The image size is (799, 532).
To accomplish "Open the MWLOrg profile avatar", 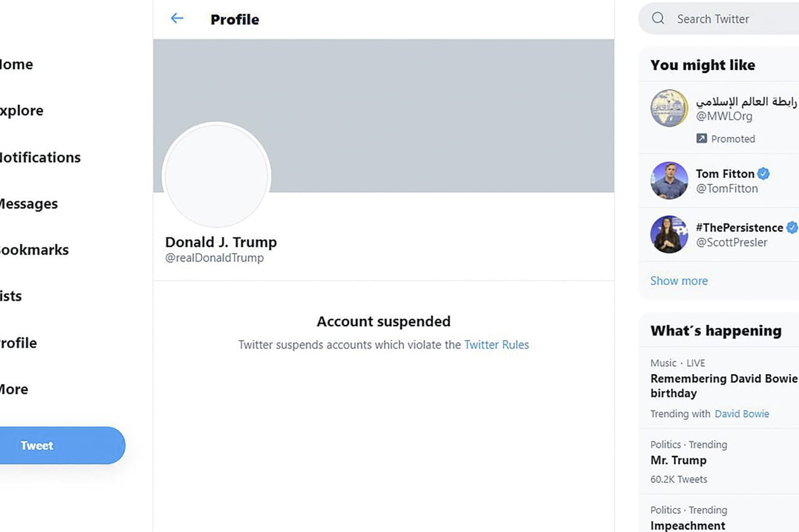I will [x=669, y=109].
